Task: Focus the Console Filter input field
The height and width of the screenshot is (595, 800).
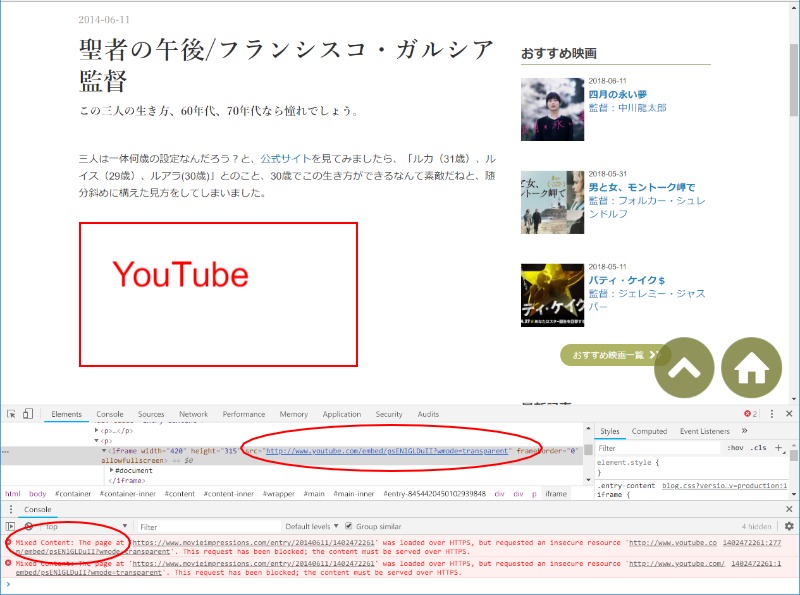Action: 208,526
